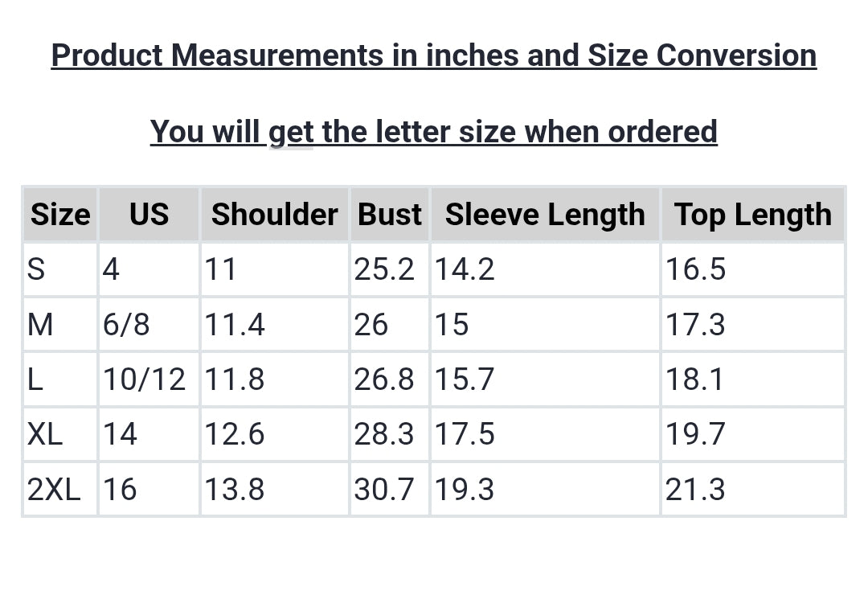The height and width of the screenshot is (599, 868).
Task: Click the Bust column header
Action: click(x=390, y=215)
